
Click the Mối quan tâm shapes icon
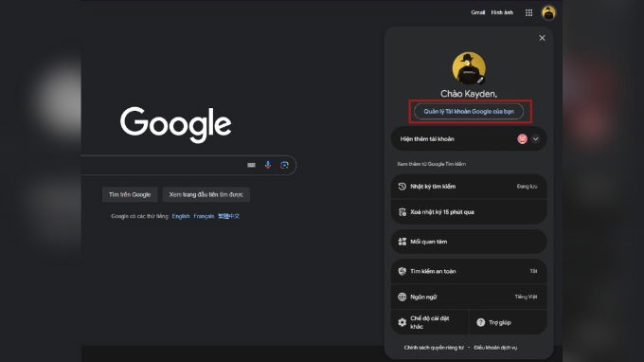point(402,242)
